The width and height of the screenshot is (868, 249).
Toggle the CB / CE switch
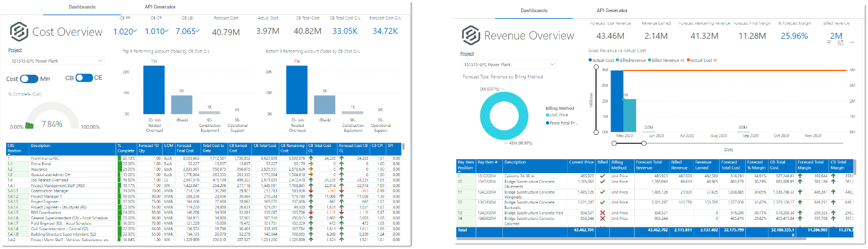pyautogui.click(x=84, y=78)
